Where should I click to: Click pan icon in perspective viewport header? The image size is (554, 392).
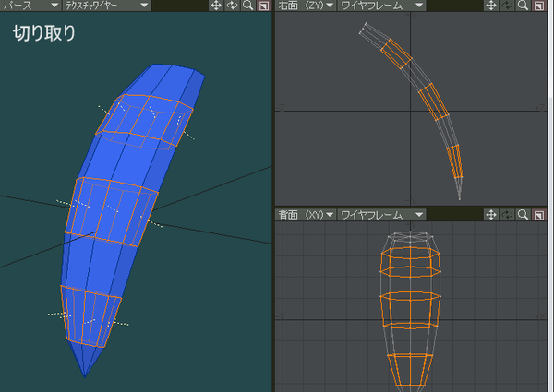(x=216, y=6)
